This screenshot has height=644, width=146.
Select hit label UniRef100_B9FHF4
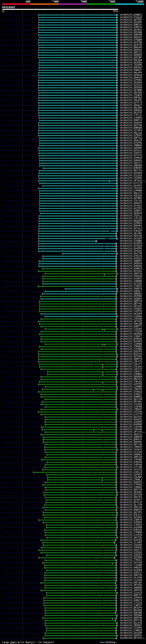click(131, 226)
